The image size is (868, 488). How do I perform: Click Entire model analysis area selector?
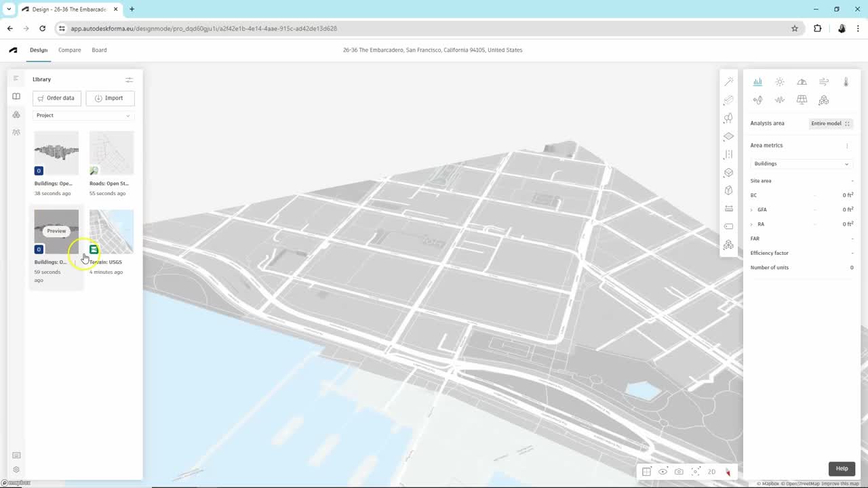tap(831, 123)
